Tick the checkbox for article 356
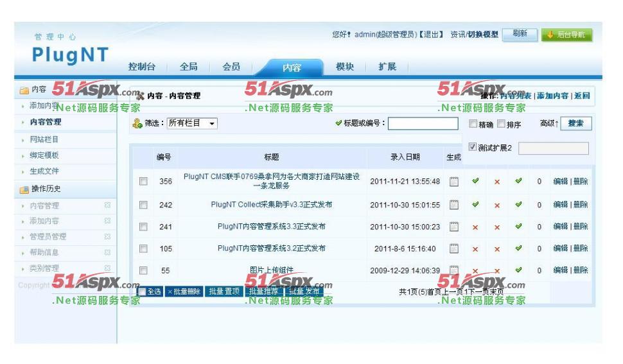The image size is (623, 364). tap(143, 182)
